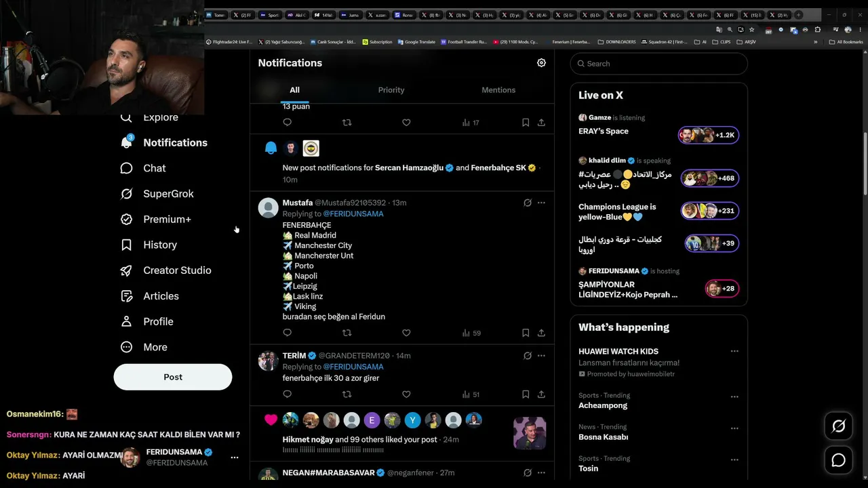
Task: Open more options on TERİM's post
Action: 541,355
